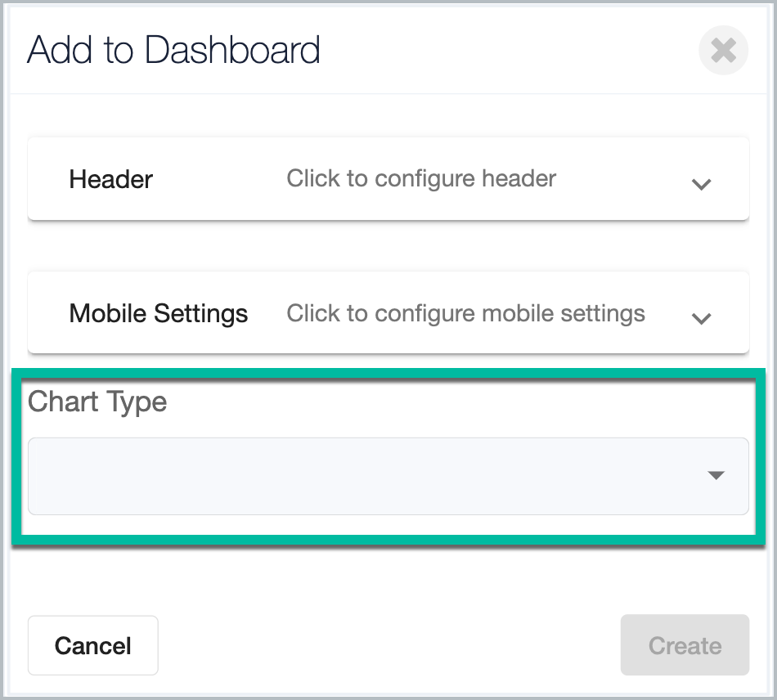This screenshot has height=700, width=777.
Task: Tap the gray circular X icon
Action: point(723,50)
